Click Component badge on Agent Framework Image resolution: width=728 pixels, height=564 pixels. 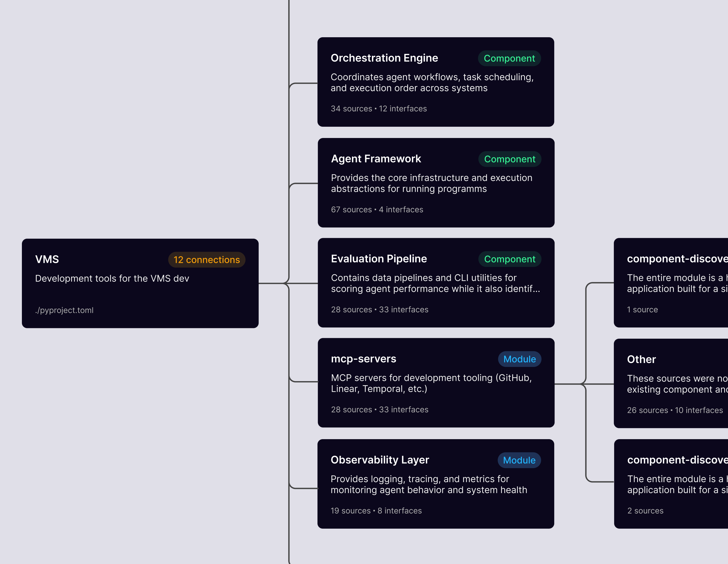[x=510, y=159]
